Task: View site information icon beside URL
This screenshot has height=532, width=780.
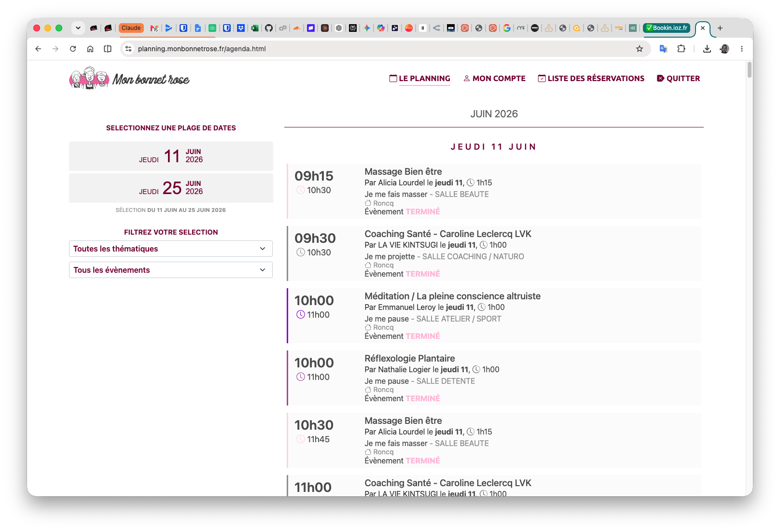Action: [128, 49]
